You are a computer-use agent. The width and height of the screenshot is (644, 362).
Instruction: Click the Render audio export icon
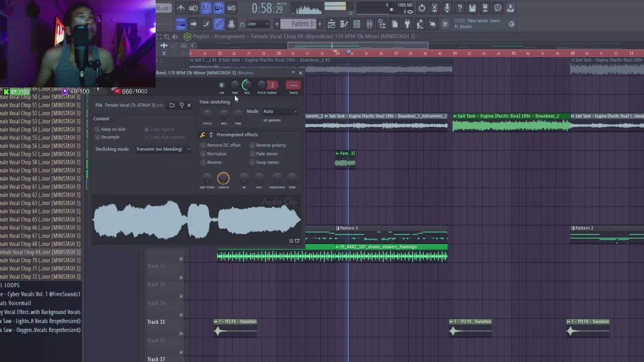(x=485, y=8)
